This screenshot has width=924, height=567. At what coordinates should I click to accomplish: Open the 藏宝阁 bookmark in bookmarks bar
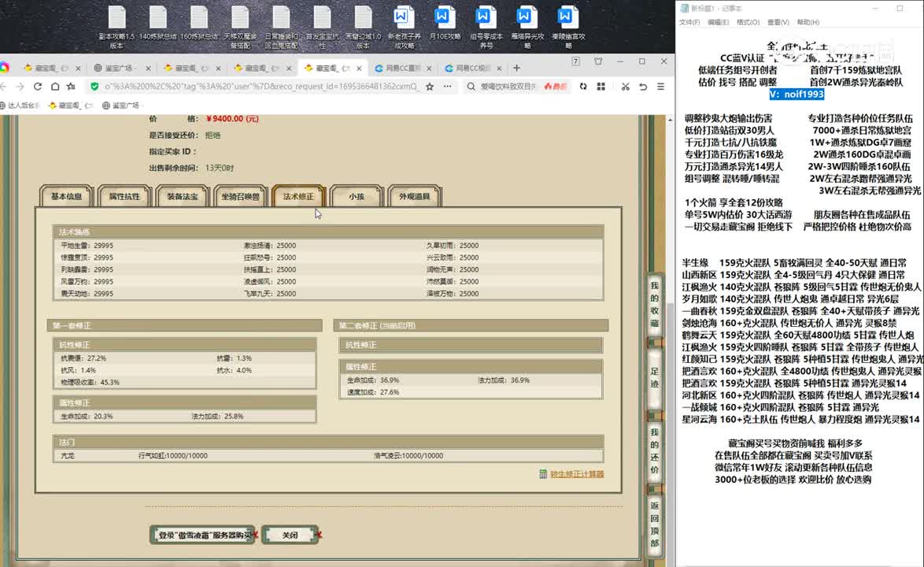click(x=72, y=106)
